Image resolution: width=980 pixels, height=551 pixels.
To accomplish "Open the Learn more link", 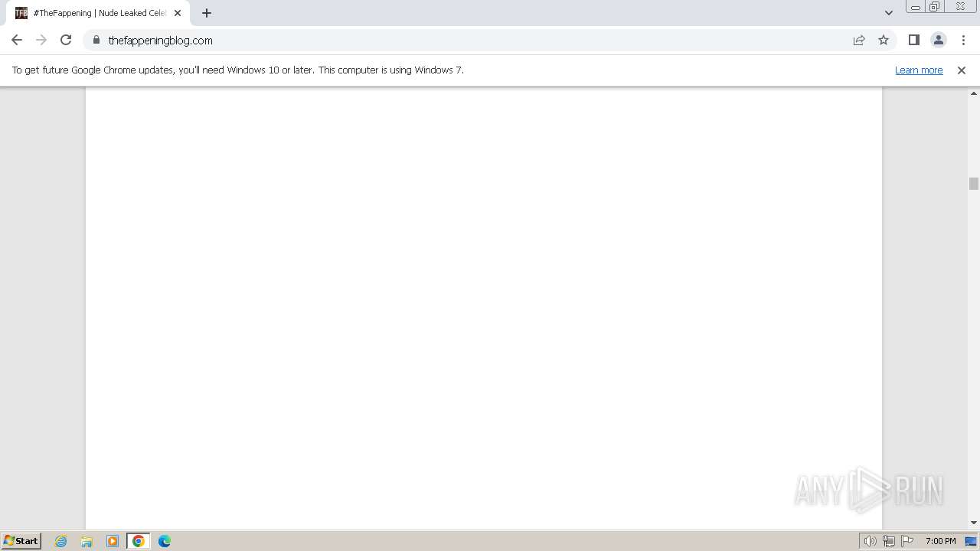I will click(x=919, y=70).
